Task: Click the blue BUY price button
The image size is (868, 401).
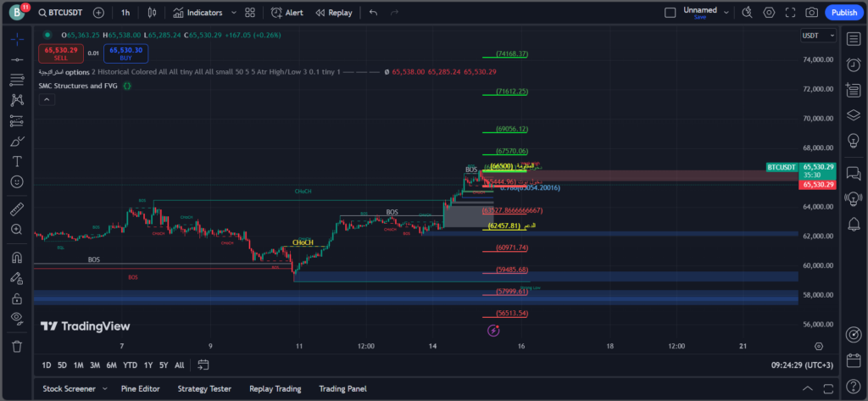Action: point(125,53)
